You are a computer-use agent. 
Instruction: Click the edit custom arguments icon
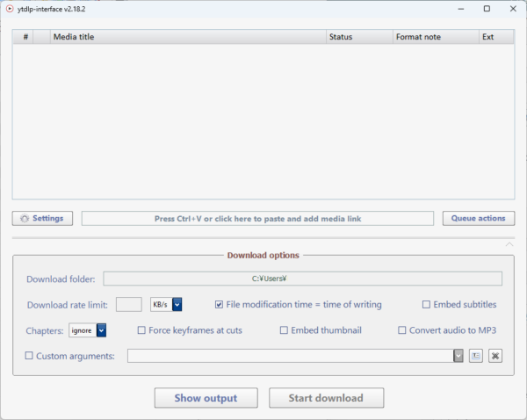point(475,356)
